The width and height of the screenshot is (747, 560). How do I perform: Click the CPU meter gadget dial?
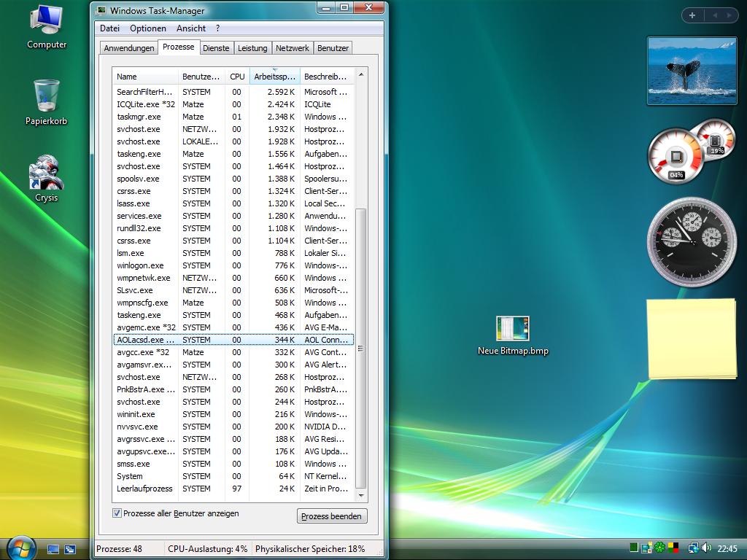click(676, 156)
